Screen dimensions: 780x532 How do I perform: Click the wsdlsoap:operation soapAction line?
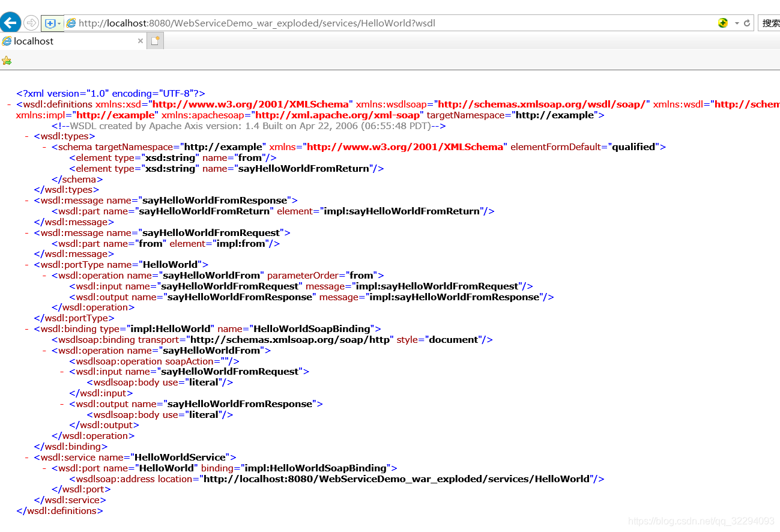point(154,361)
